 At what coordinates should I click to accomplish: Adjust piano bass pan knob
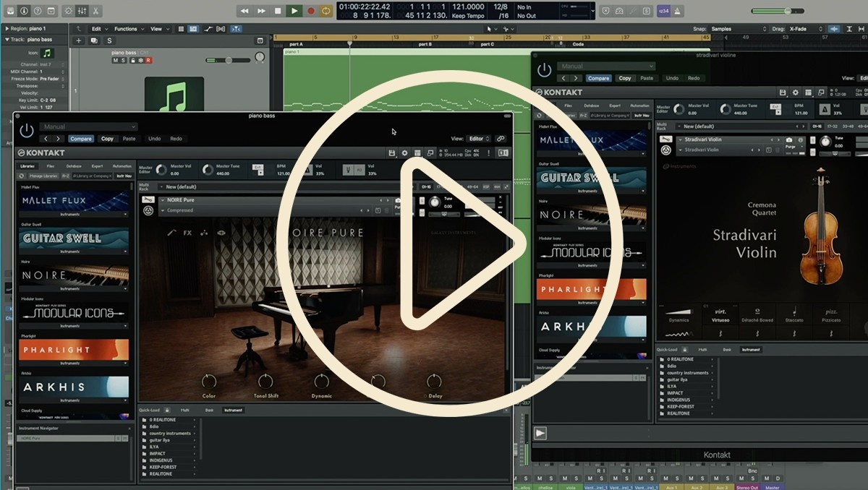[258, 57]
